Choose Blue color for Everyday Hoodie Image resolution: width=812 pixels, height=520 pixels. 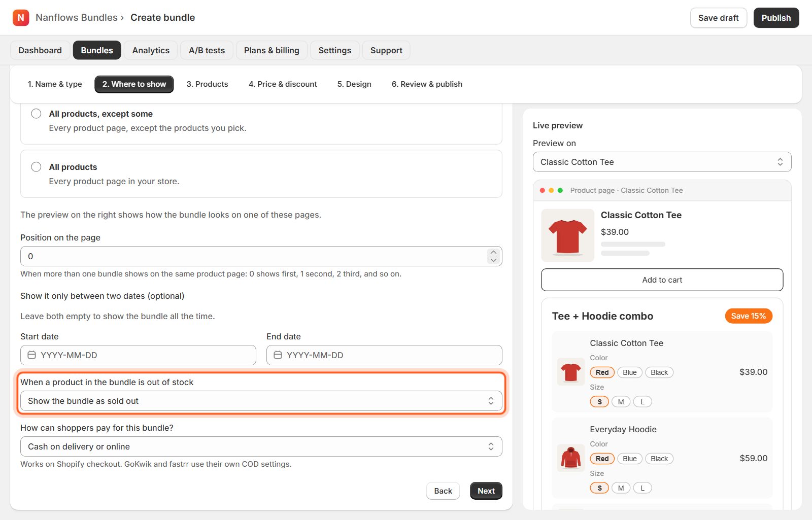coord(630,459)
